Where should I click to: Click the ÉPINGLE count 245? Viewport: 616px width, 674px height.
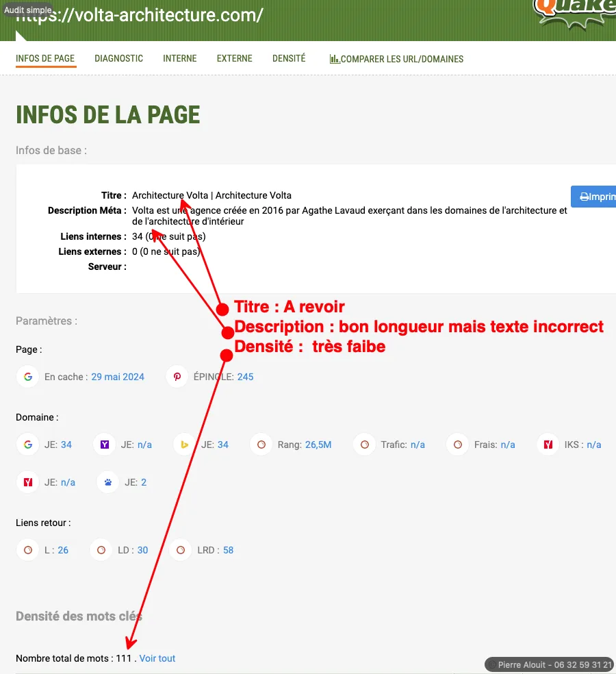point(245,377)
